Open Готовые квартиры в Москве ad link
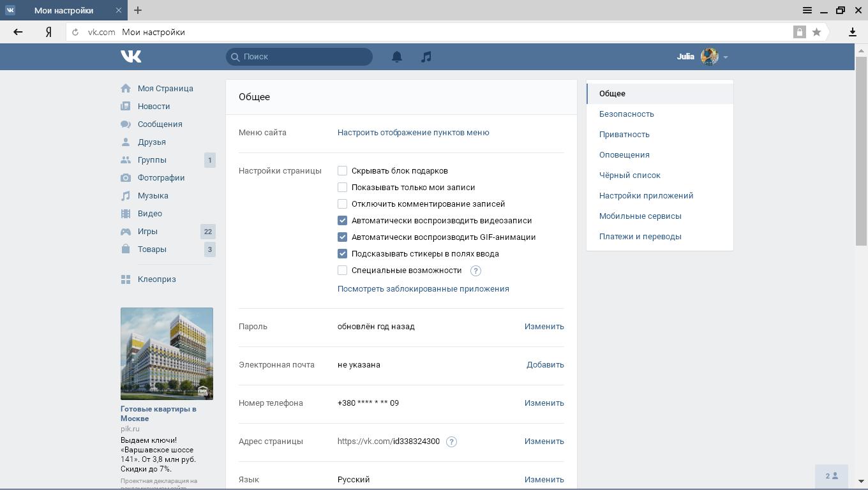The image size is (868, 490). coord(158,413)
